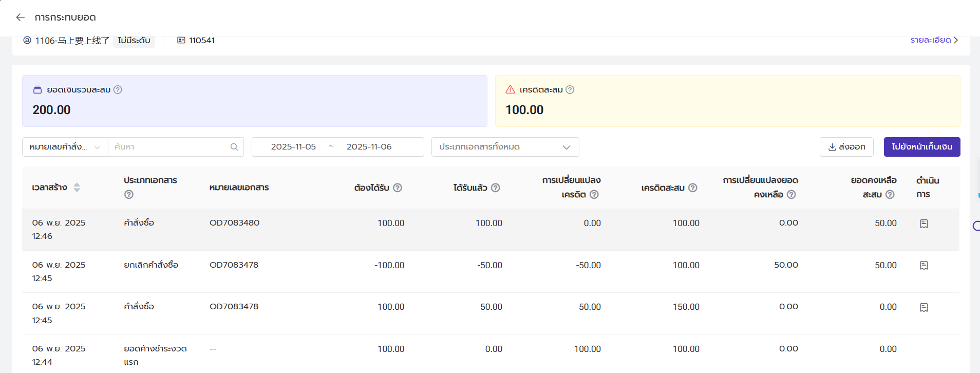The image size is (980, 373).
Task: Open detail icon for order OD7083480
Action: (924, 223)
